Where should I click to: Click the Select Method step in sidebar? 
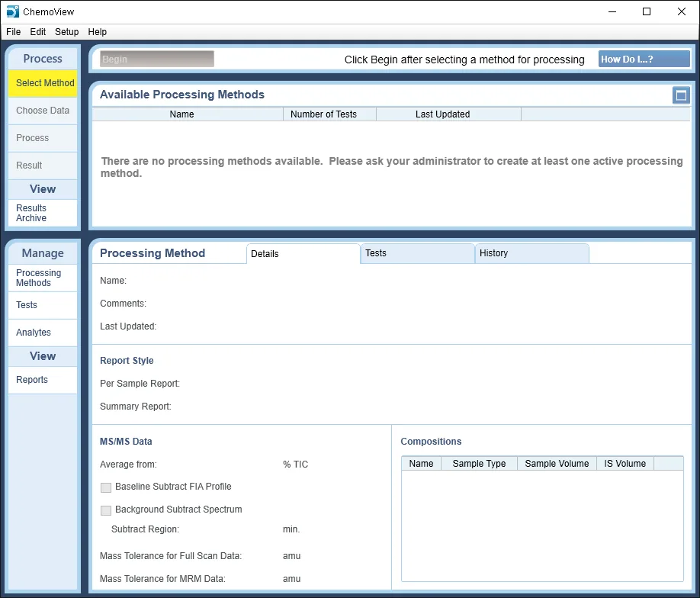43,83
